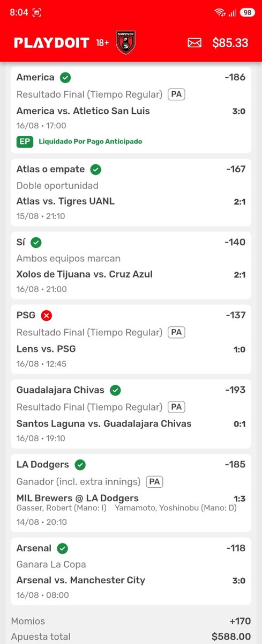The height and width of the screenshot is (644, 262).
Task: Tap the check mark beside Guadalajara Chivas
Action: coord(115,390)
